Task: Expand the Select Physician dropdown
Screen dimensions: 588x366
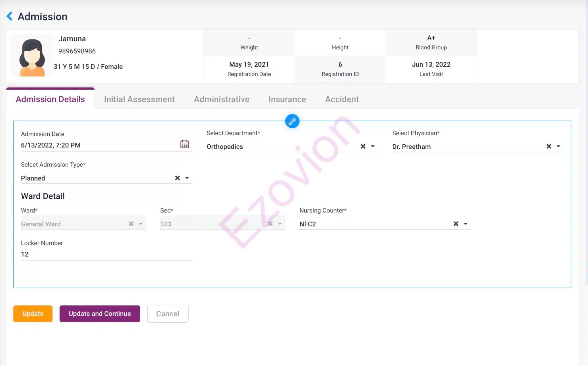Action: tap(558, 146)
